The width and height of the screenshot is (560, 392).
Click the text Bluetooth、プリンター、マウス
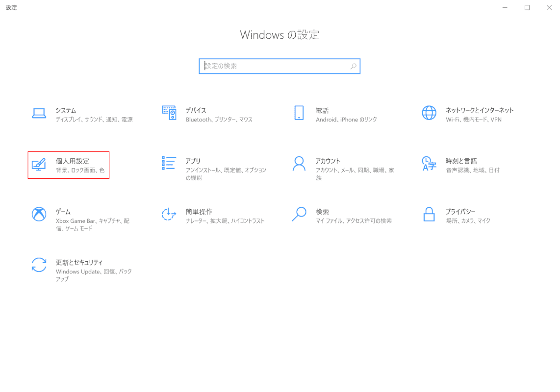[x=219, y=120]
